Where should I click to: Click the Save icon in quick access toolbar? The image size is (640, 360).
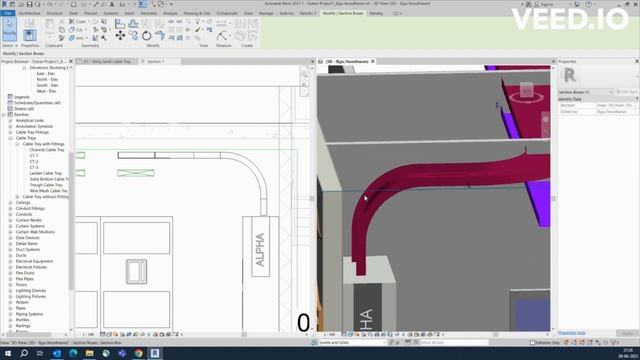(x=29, y=4)
